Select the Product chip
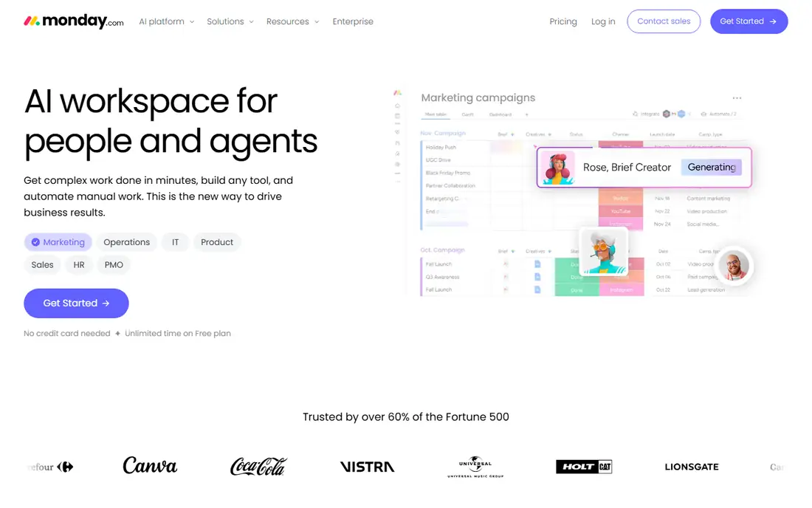 click(x=216, y=242)
